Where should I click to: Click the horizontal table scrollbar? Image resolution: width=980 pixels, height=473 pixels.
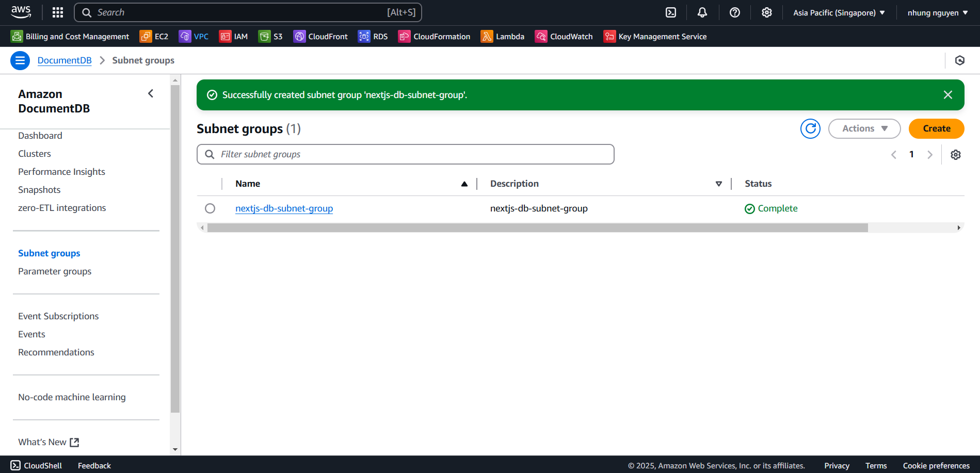click(x=537, y=228)
